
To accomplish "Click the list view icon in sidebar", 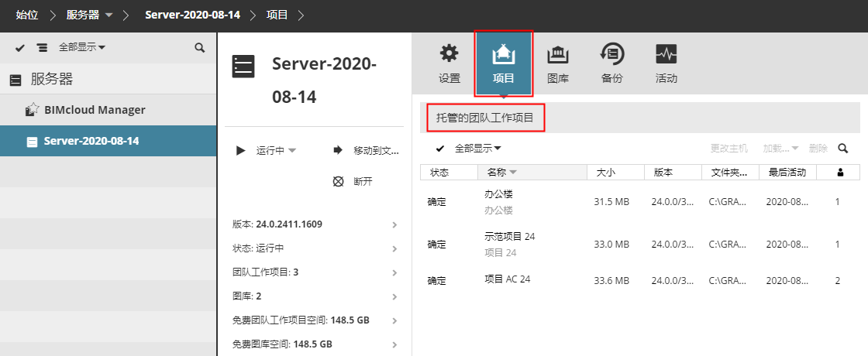I will click(x=42, y=47).
